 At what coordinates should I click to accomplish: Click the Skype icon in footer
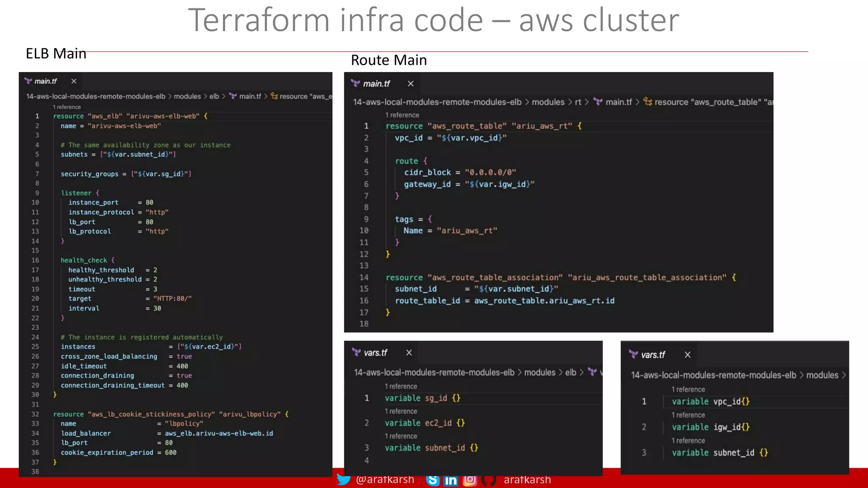click(432, 480)
